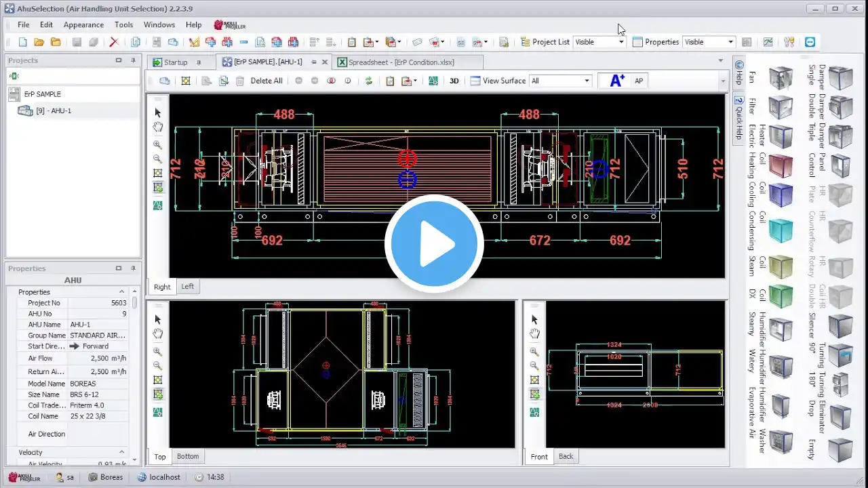Screen dimensions: 868x488
Task: Switch to the Left view tab
Action: 187,287
